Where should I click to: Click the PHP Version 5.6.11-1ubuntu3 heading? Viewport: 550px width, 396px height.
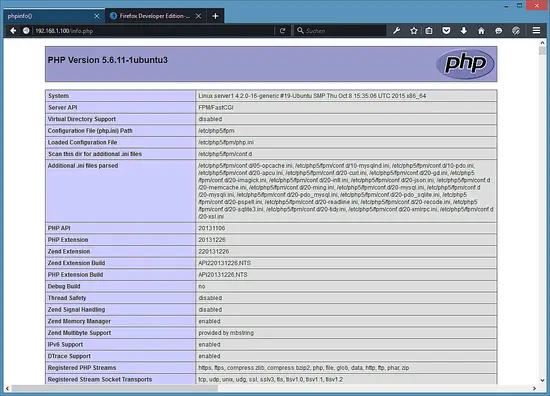pyautogui.click(x=108, y=60)
